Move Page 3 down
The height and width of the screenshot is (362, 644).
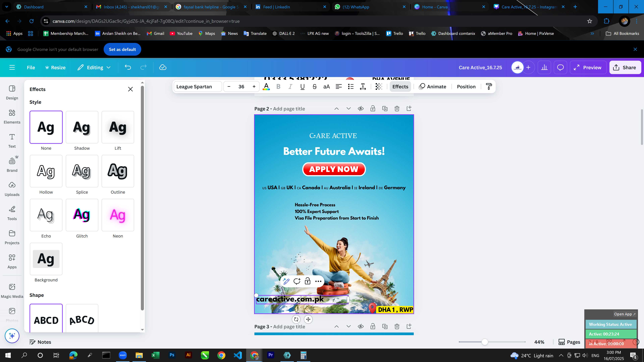pos(348,326)
